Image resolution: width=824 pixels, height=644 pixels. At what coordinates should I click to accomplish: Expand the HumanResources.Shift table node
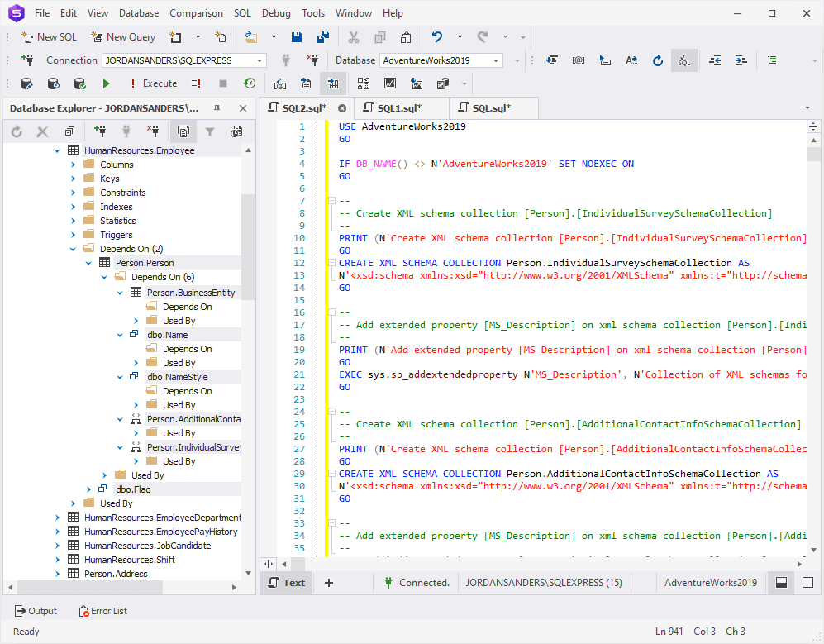pyautogui.click(x=57, y=560)
